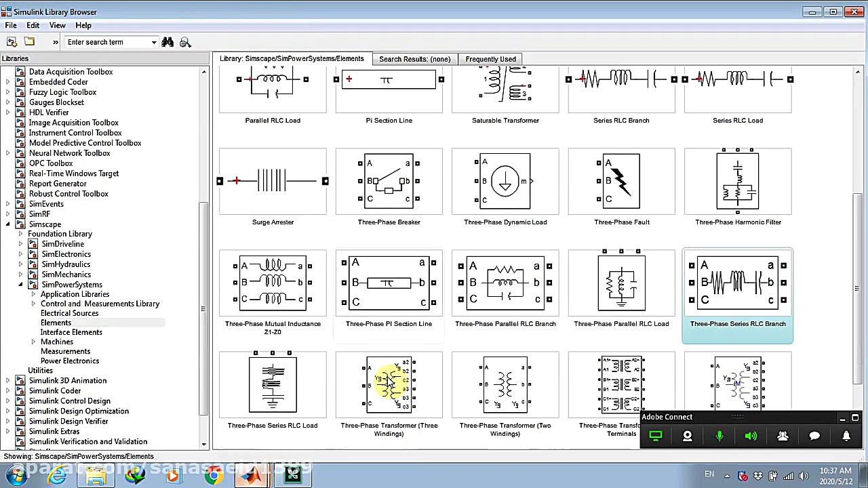
Task: Click the new model toolbar icon
Action: pyautogui.click(x=12, y=42)
